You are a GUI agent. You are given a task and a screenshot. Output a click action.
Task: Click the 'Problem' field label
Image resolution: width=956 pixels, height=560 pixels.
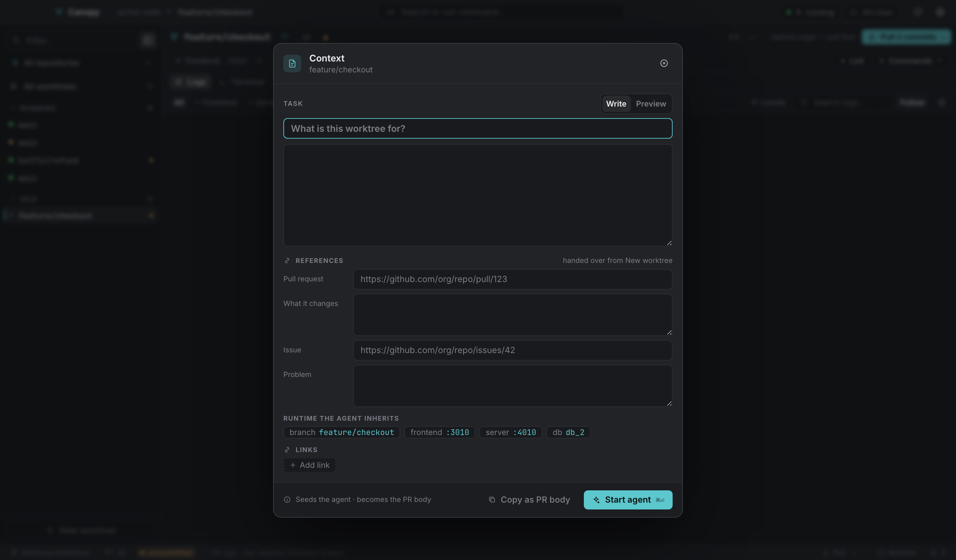tap(297, 375)
